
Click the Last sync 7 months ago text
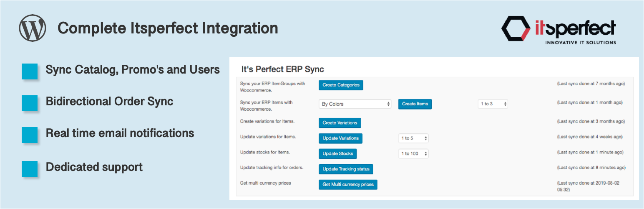[591, 84]
